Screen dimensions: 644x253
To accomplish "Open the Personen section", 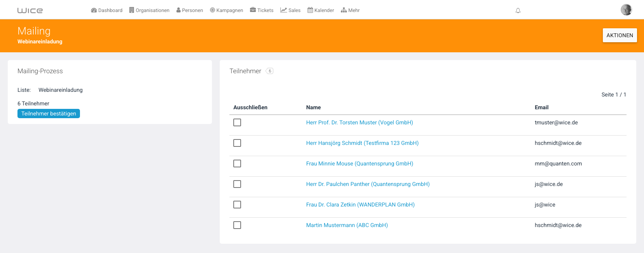I will (x=190, y=10).
